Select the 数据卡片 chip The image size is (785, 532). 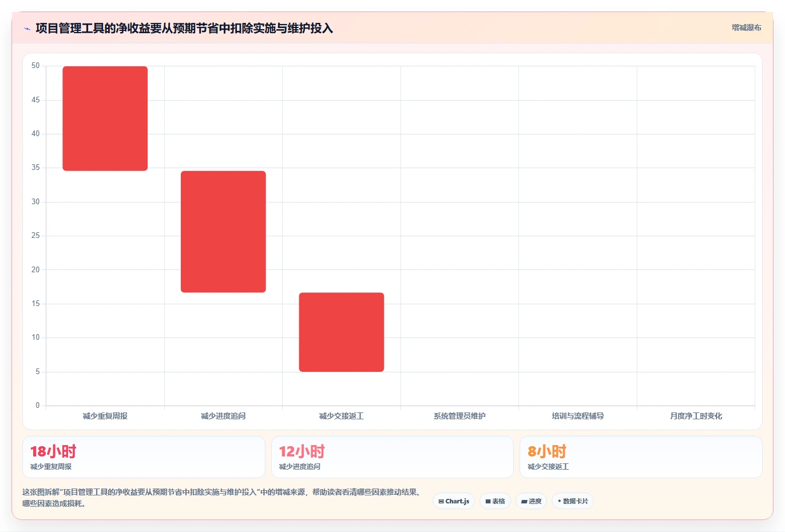coord(573,501)
